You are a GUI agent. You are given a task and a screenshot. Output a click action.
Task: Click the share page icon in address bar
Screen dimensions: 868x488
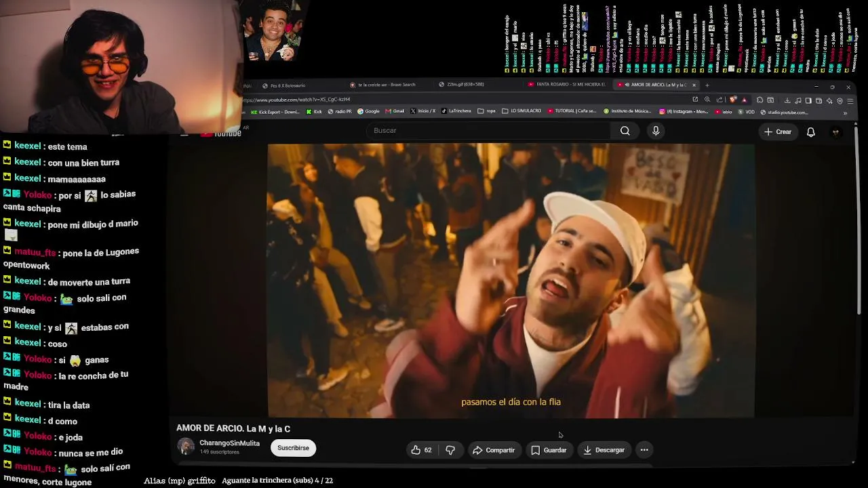pyautogui.click(x=719, y=100)
